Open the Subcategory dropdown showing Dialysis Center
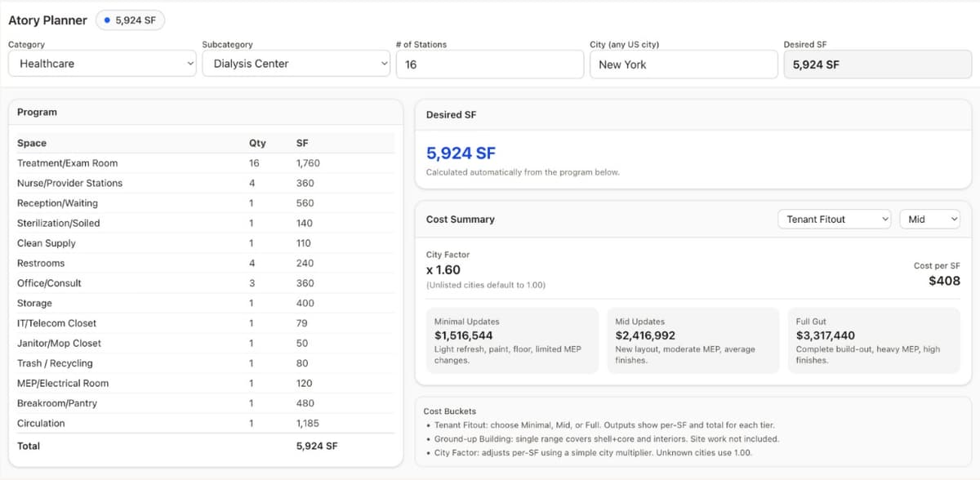This screenshot has width=980, height=480. point(296,64)
